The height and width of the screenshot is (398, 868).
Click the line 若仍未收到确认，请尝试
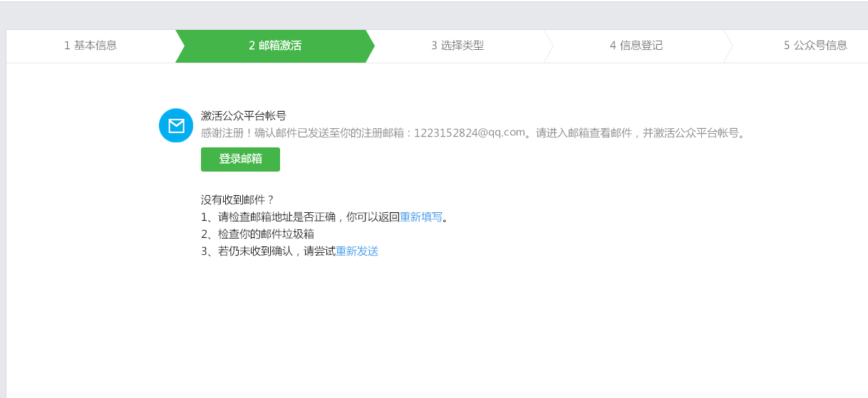click(290, 251)
